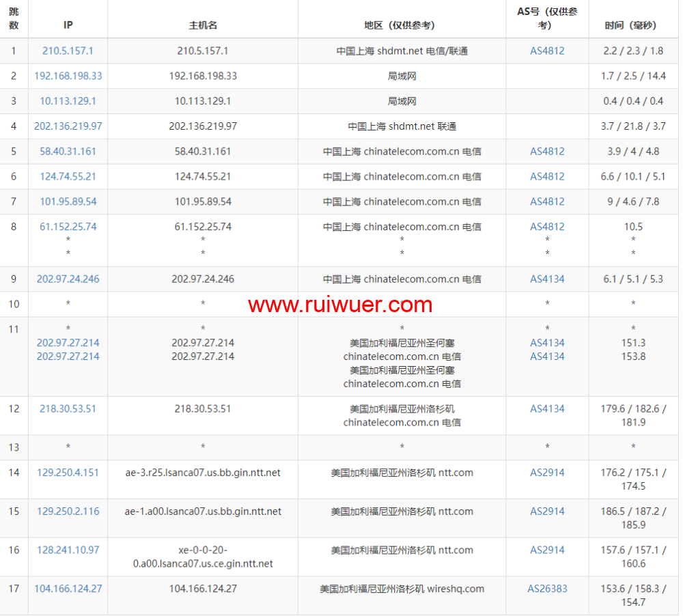Open the 104.166.124.27 IP link
Screen dimensions: 683x616
click(x=68, y=589)
